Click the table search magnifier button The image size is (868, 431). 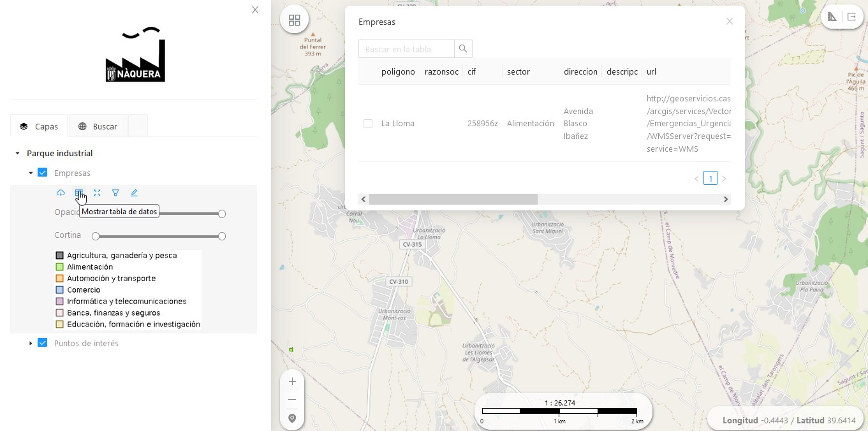463,49
